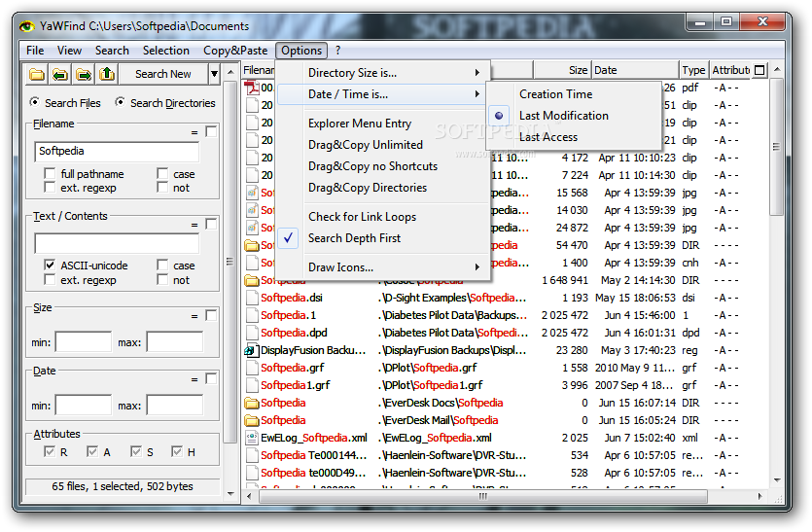Sort by the Date column header
This screenshot has height=532, width=812.
tap(635, 70)
